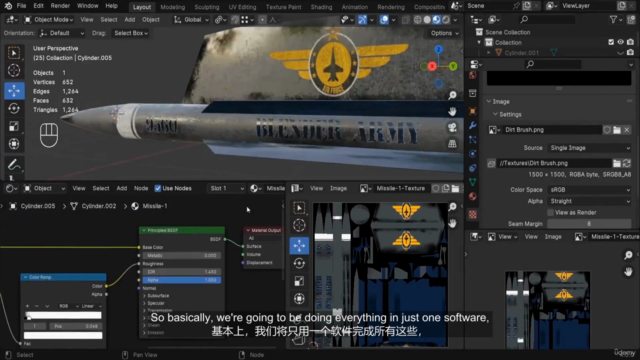
Task: Select the Scale tool in 3D viewport
Action: [x=14, y=127]
